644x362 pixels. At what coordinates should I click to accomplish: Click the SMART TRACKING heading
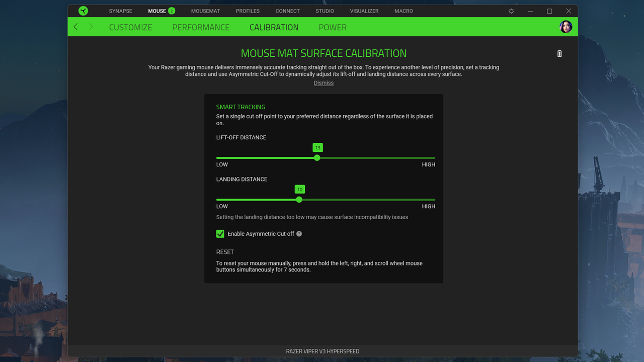point(240,107)
